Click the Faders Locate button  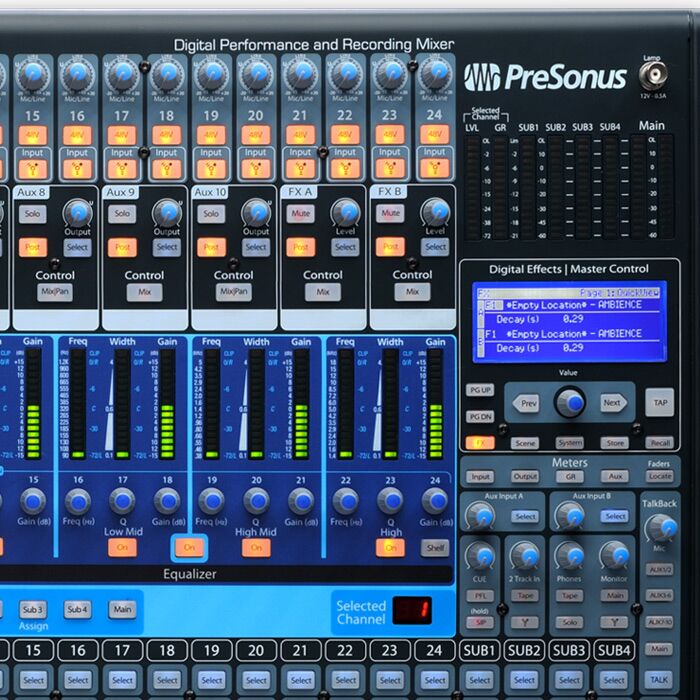click(x=660, y=476)
